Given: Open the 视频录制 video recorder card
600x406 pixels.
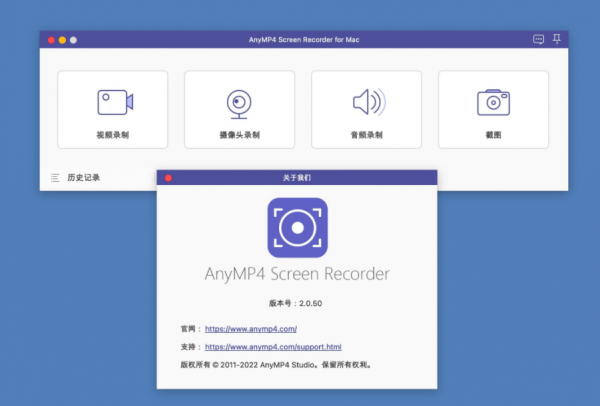Looking at the screenshot, I should 112,109.
